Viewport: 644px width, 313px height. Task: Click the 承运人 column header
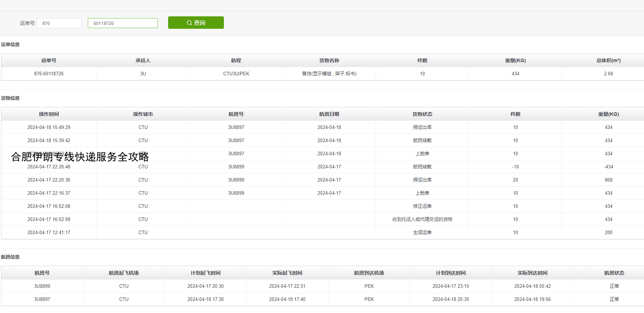point(143,60)
